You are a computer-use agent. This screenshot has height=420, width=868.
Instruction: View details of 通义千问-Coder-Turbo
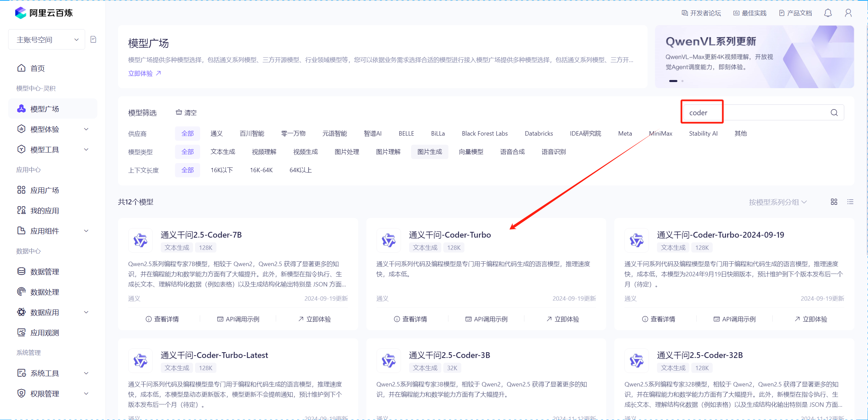click(x=414, y=319)
